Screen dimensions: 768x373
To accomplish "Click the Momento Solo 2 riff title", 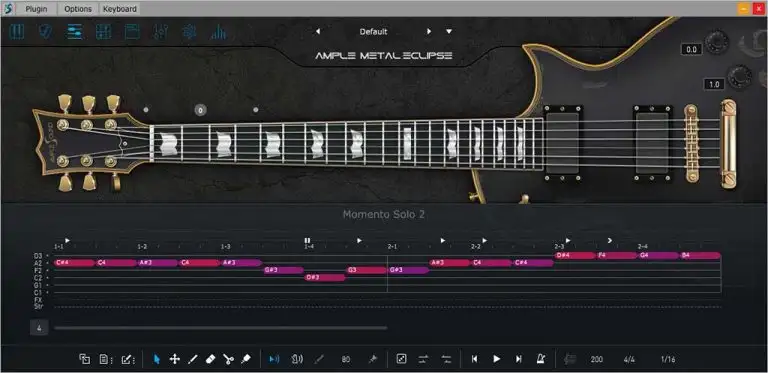I will (384, 214).
